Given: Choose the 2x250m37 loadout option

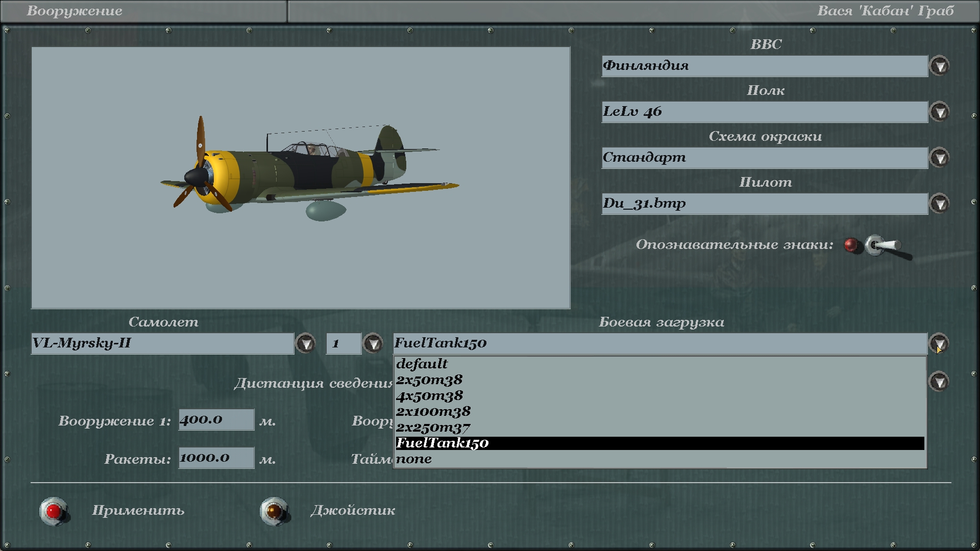Looking at the screenshot, I should [x=433, y=427].
